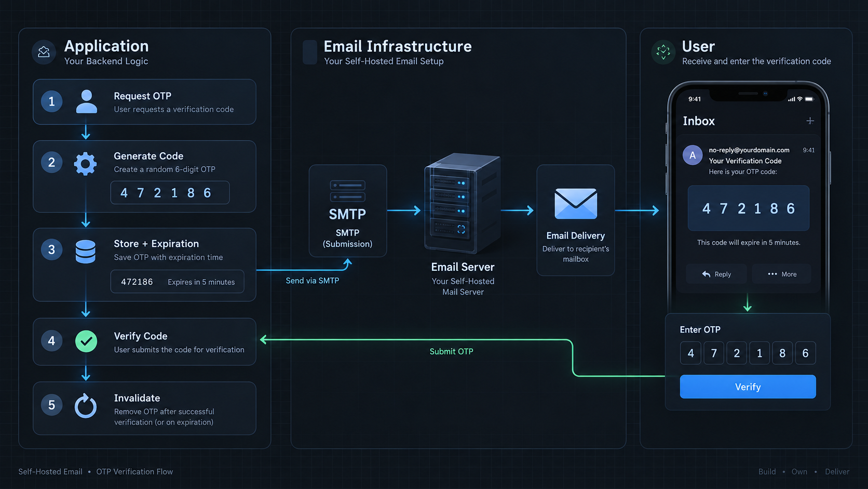868x489 pixels.
Task: Click the email timestamp 9:41 beside the sender
Action: point(809,150)
